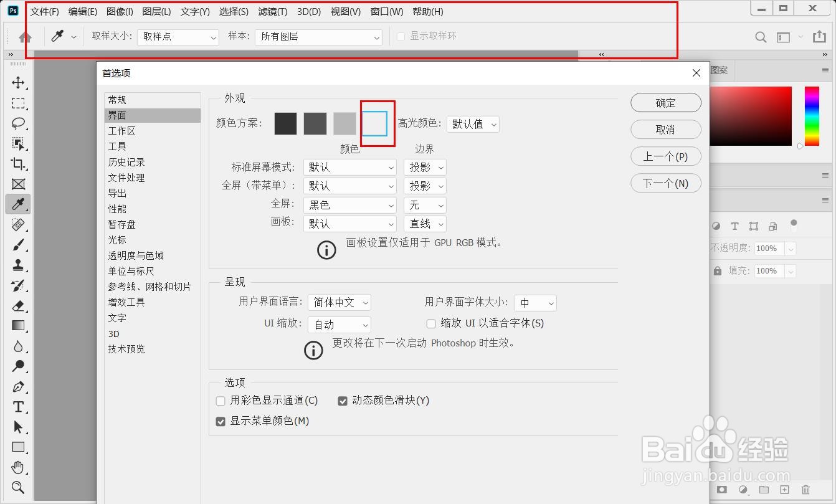Click the delete layer trash icon

click(x=805, y=490)
